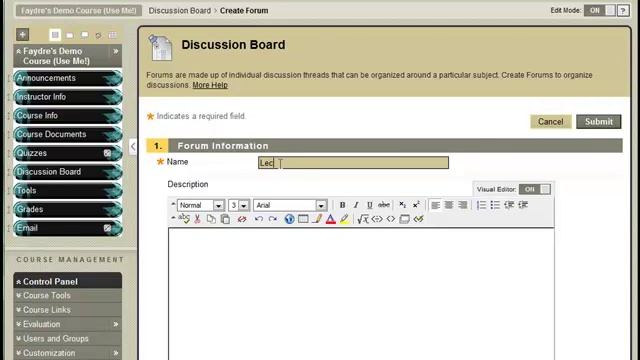Open Quizzes menu item
This screenshot has height=360, width=640.
68,153
